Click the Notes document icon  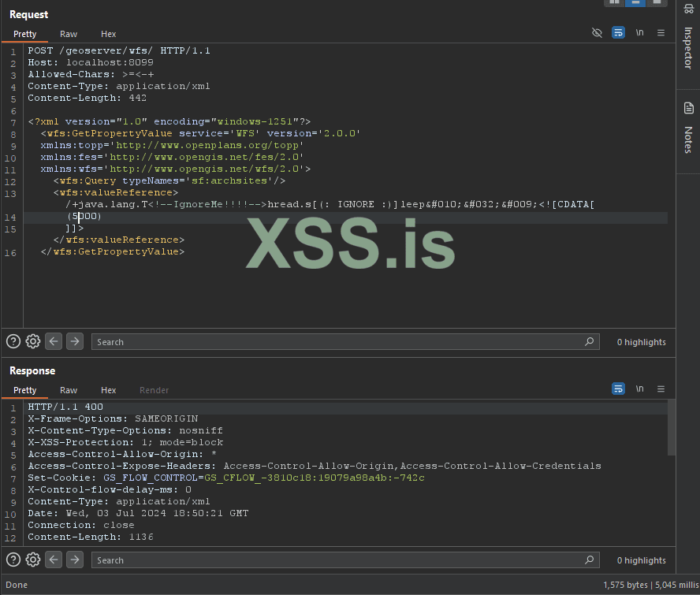click(688, 108)
